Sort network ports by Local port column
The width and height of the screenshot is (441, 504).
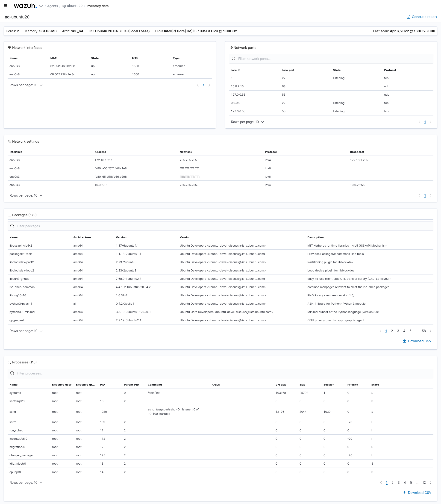click(288, 70)
